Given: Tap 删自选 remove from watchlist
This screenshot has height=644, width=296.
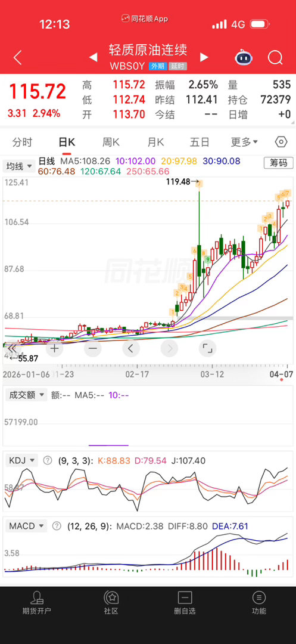Looking at the screenshot, I should 185,603.
